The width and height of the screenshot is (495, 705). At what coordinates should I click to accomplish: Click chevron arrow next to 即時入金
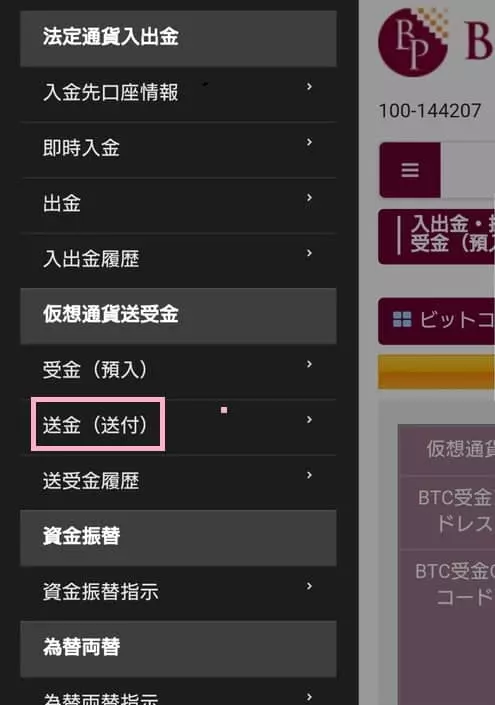(x=309, y=142)
